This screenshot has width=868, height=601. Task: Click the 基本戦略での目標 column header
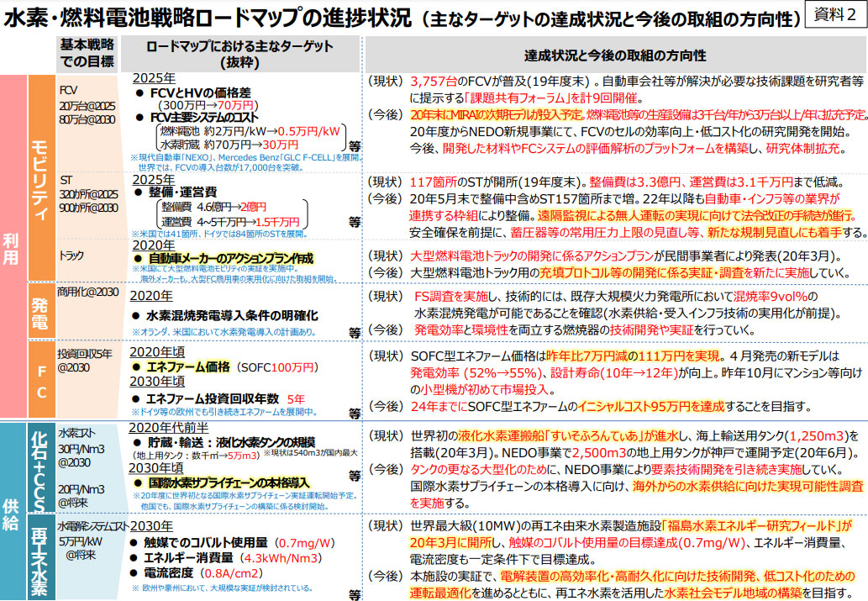pos(87,54)
